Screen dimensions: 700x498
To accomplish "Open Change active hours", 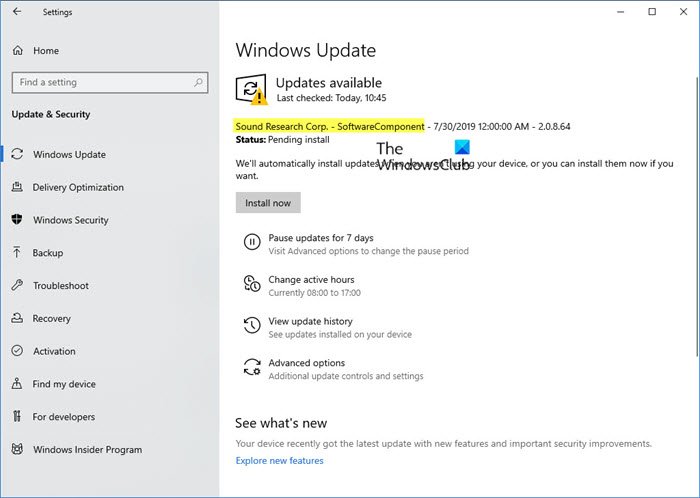I will click(311, 280).
